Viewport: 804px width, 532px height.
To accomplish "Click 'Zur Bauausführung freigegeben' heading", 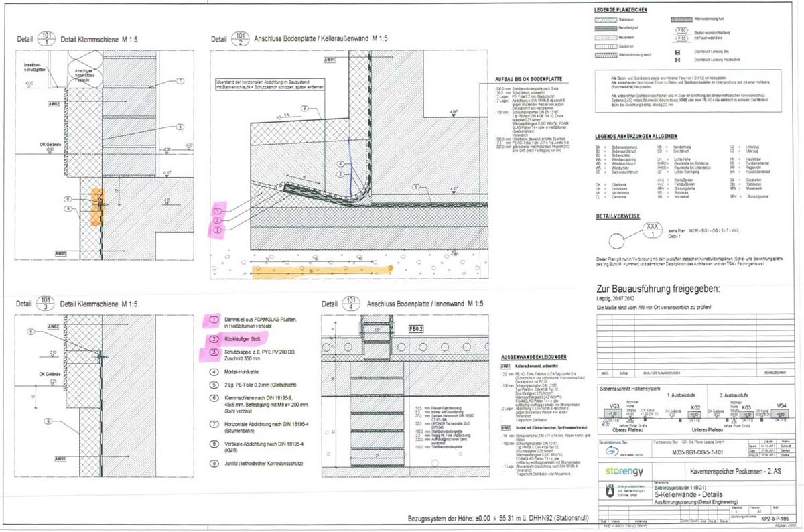I will tap(658, 289).
